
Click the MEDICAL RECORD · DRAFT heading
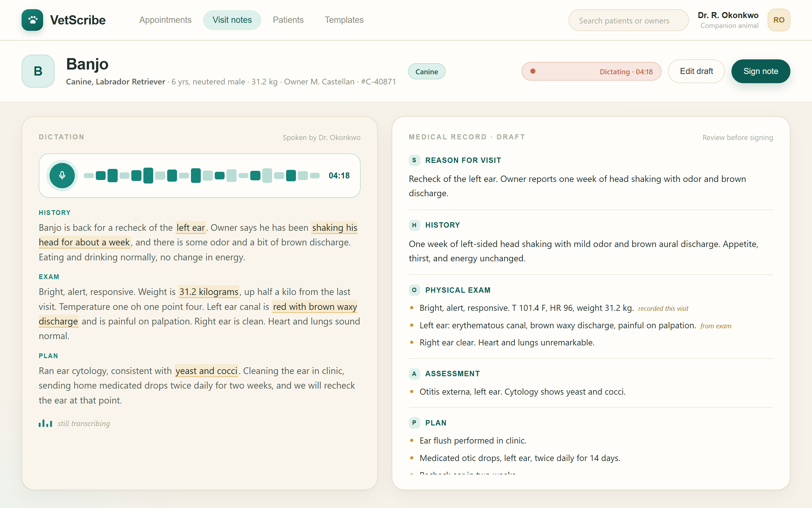click(467, 137)
